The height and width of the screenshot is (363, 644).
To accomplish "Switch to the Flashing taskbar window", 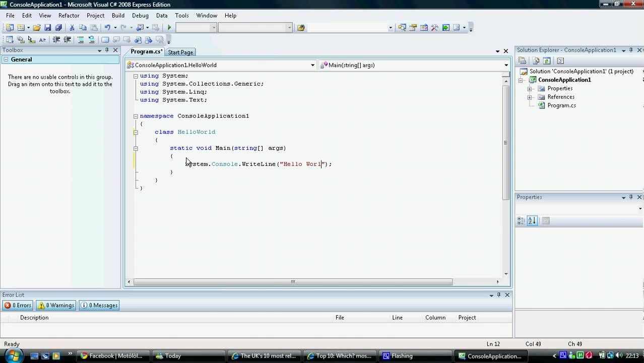I will 415,356.
